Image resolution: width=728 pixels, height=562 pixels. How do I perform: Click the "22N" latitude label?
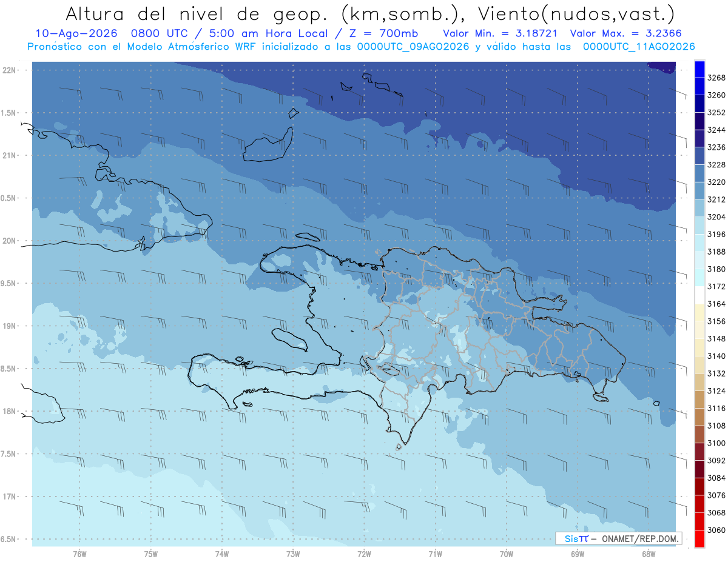click(10, 70)
